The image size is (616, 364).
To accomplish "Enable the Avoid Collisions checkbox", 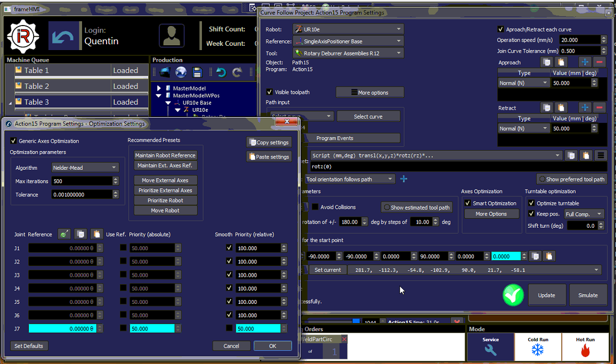I will coord(315,207).
